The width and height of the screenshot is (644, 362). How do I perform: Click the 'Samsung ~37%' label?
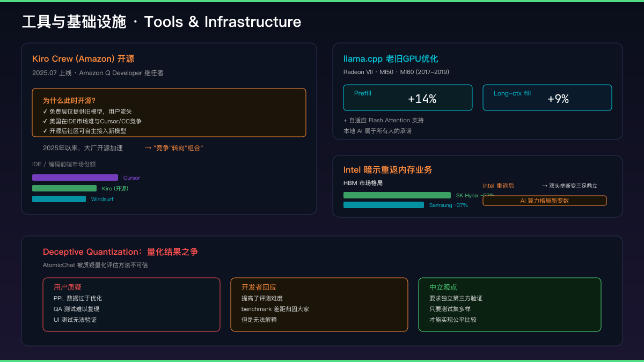448,205
